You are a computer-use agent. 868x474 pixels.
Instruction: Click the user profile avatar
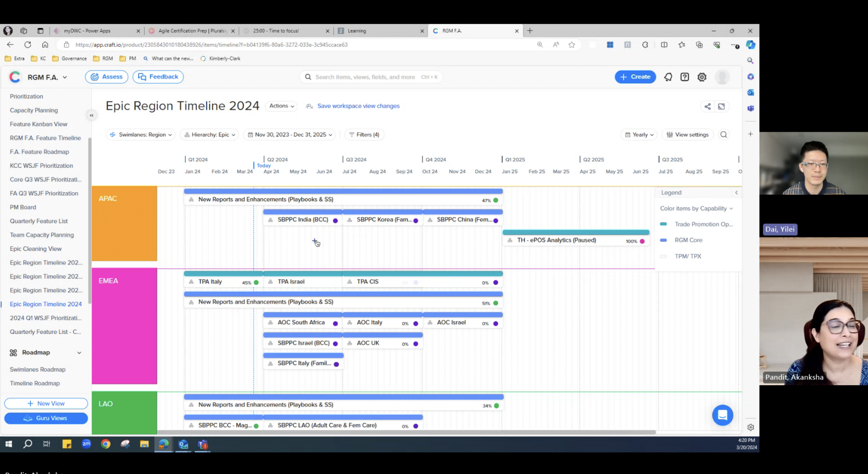pyautogui.click(x=722, y=77)
